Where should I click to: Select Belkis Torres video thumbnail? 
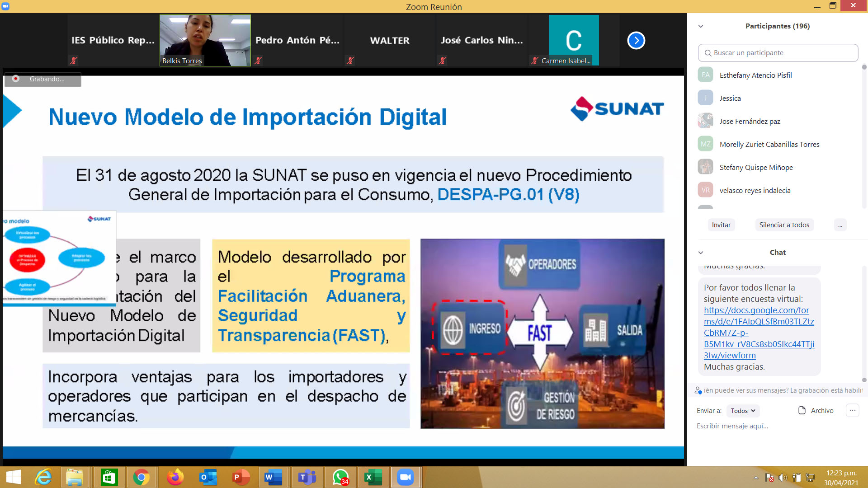point(205,40)
